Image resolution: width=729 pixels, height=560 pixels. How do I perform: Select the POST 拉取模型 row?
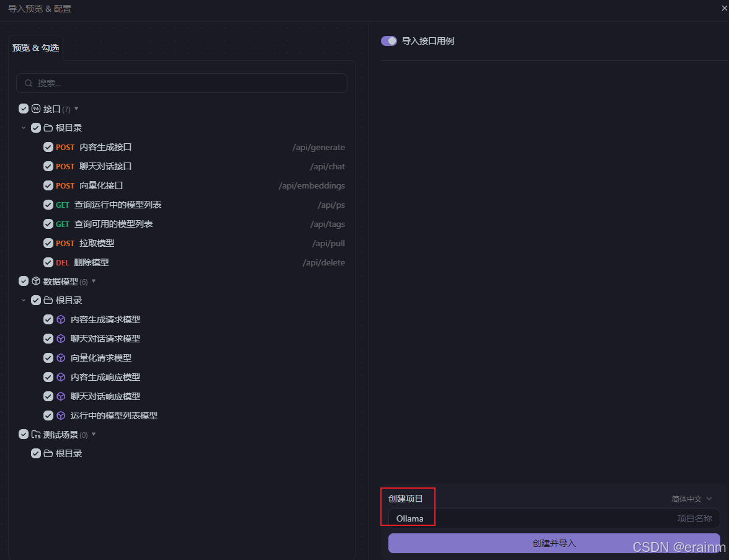click(x=194, y=243)
